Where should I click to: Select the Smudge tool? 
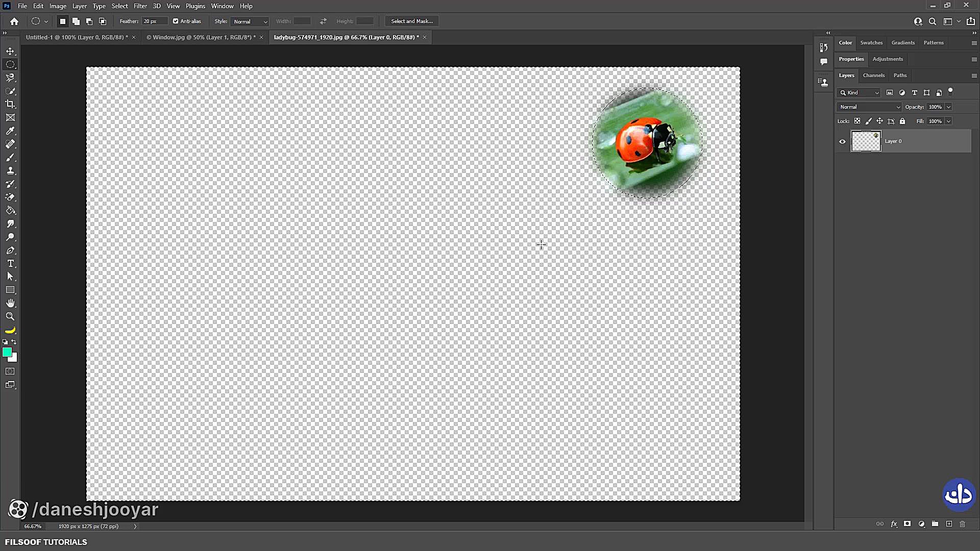(10, 224)
